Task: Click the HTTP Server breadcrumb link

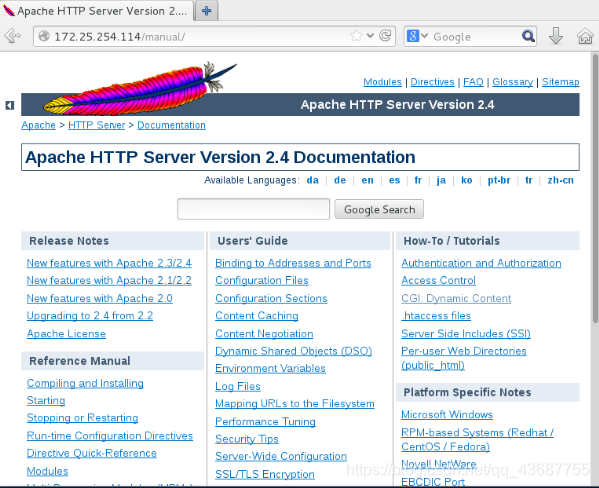Action: pyautogui.click(x=97, y=125)
